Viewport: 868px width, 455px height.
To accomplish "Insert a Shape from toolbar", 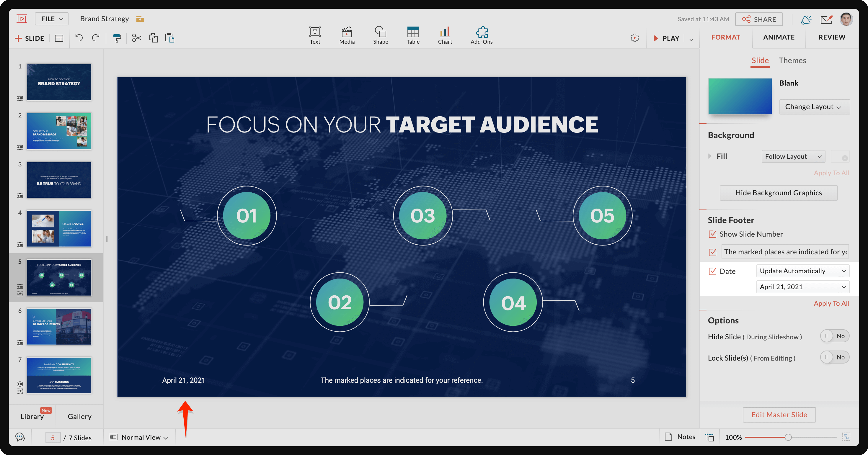I will (x=381, y=35).
